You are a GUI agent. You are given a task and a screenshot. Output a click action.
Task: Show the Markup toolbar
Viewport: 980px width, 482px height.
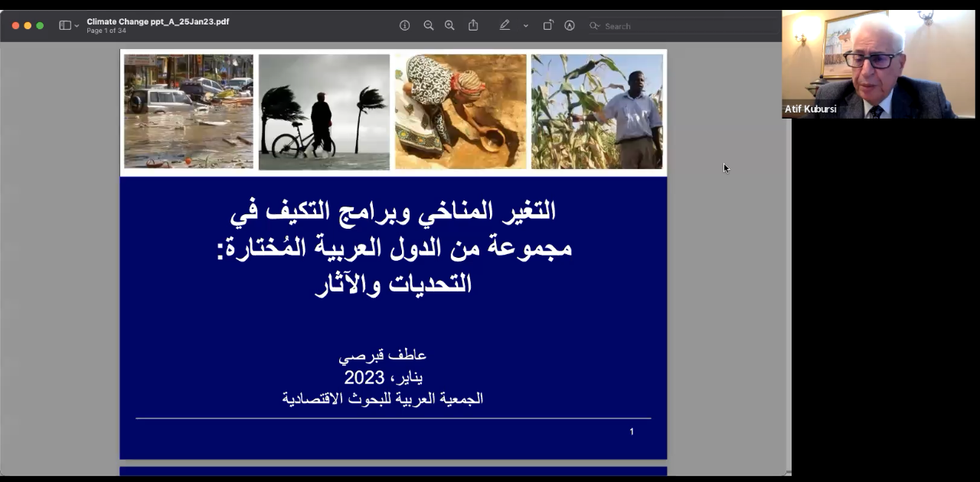click(x=570, y=25)
